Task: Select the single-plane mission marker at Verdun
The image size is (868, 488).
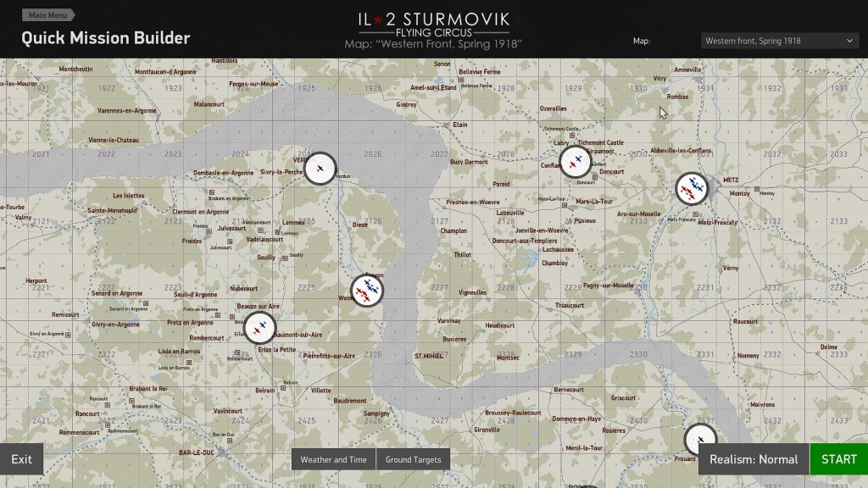Action: pos(320,169)
